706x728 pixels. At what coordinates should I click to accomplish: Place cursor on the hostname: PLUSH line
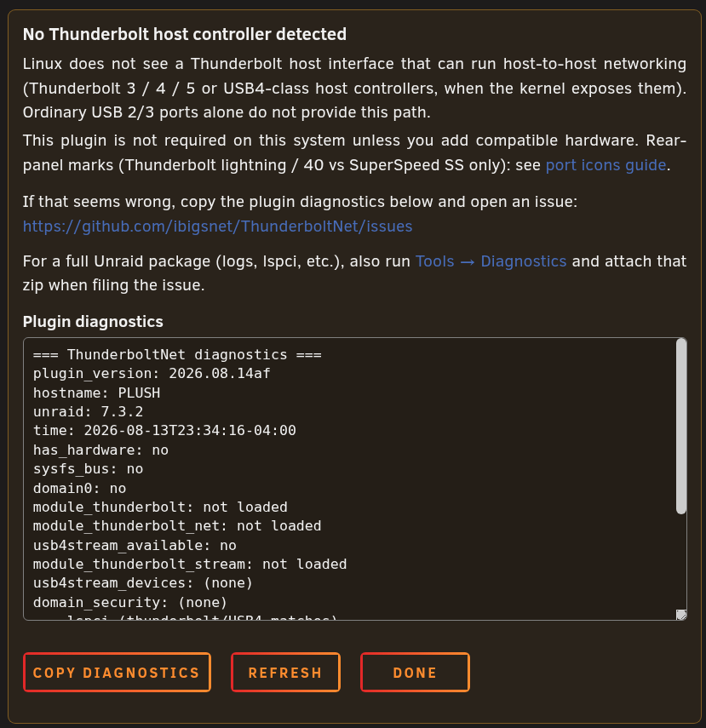point(96,393)
